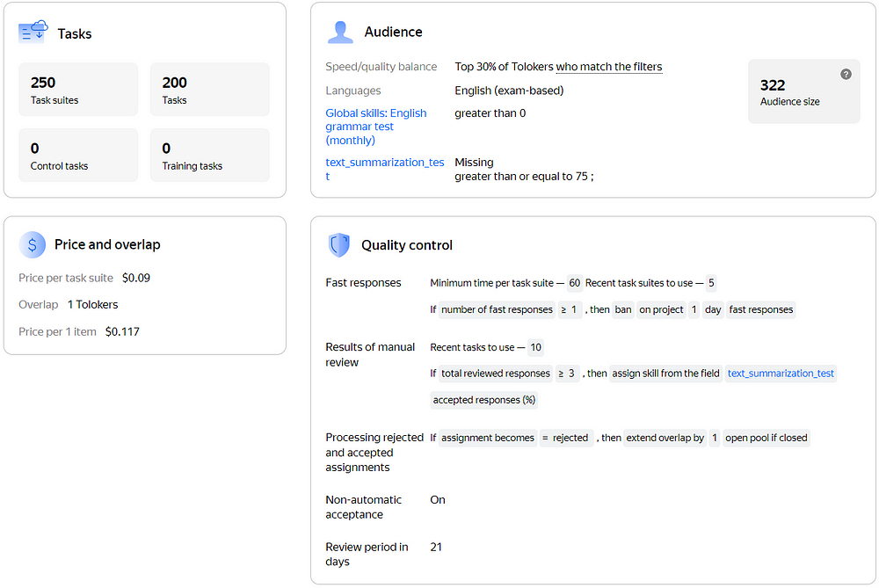
Task: Click minimum time per task suite value 60
Action: (575, 283)
